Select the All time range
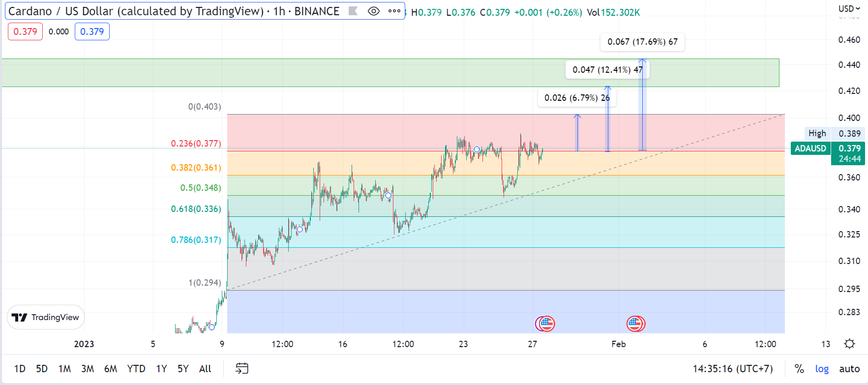 click(205, 369)
